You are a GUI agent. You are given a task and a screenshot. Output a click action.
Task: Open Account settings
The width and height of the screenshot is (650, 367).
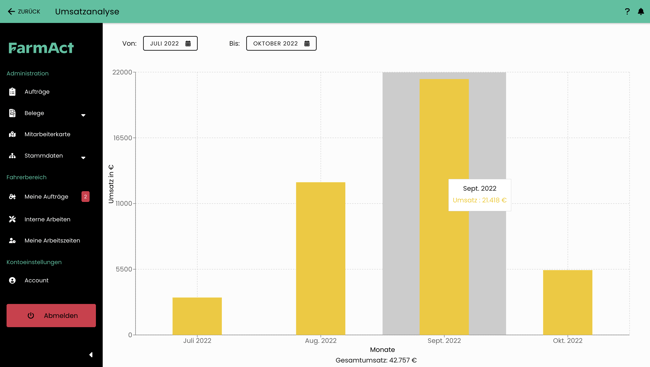[36, 281]
